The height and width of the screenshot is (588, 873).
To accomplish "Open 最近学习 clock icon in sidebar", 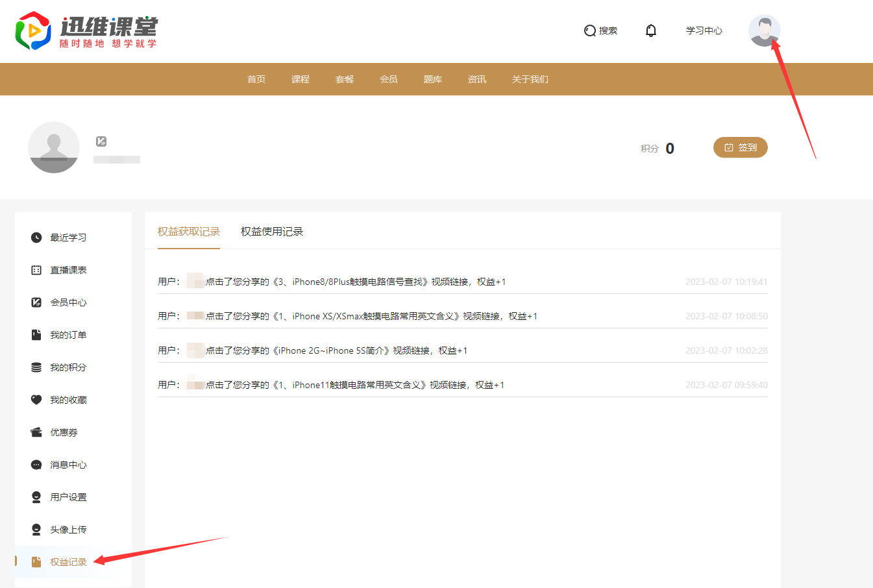I will (36, 238).
